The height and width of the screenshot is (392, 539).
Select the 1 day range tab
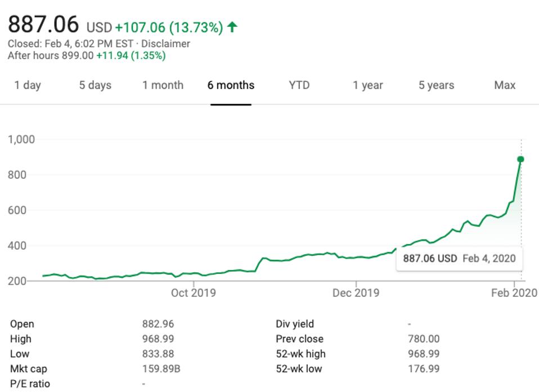[28, 85]
